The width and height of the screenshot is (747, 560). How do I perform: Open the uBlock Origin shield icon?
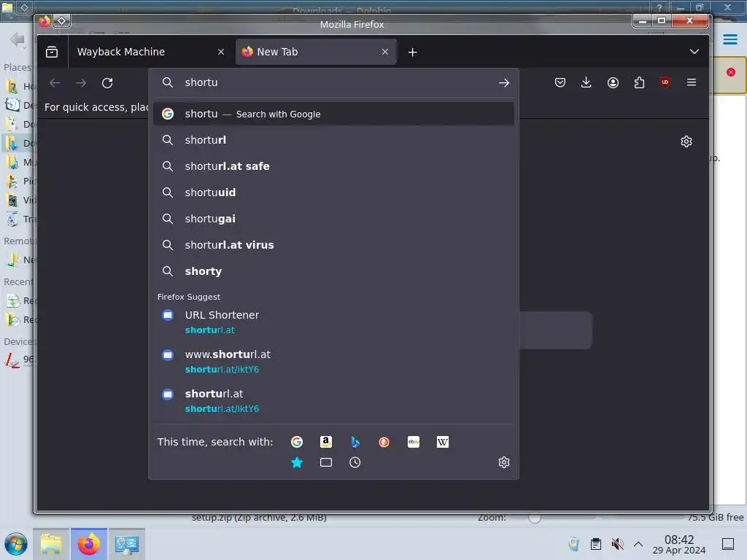(x=665, y=82)
